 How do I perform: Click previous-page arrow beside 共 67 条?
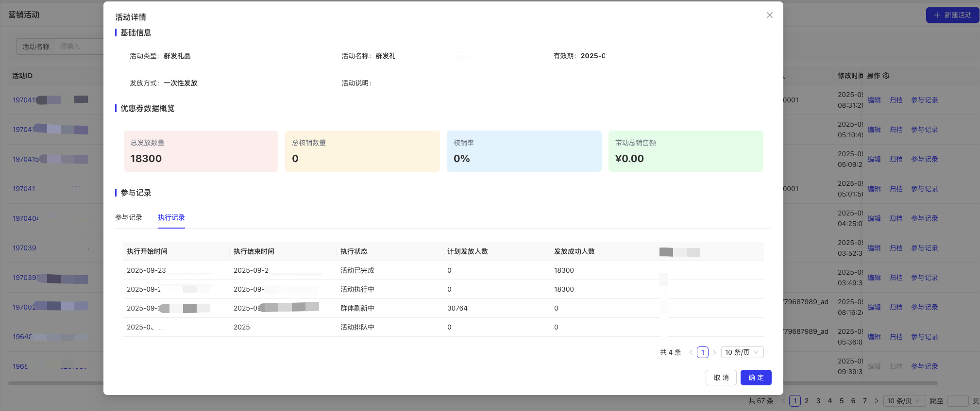click(783, 401)
